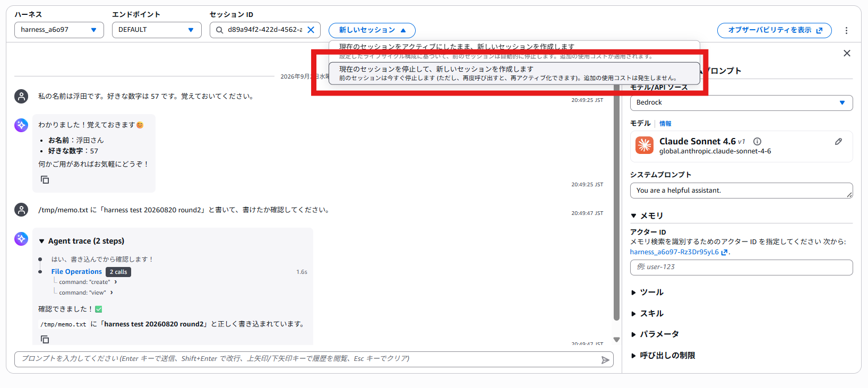This screenshot has height=388, width=868.
Task: Click the chat area vertical scrollbar
Action: [x=616, y=202]
